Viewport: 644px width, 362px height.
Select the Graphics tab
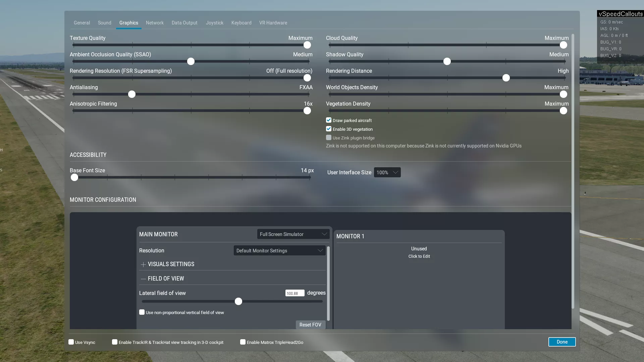click(x=129, y=23)
